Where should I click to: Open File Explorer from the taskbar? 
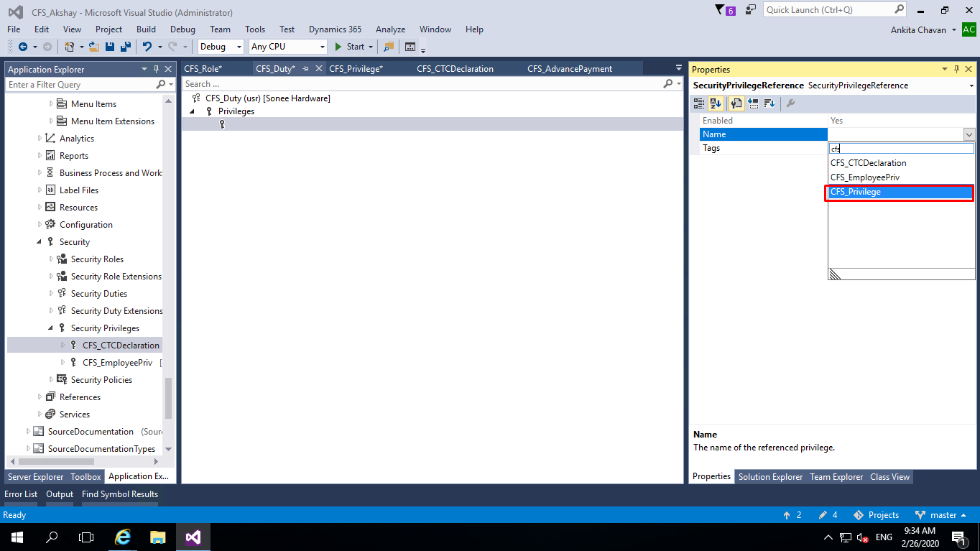(158, 537)
